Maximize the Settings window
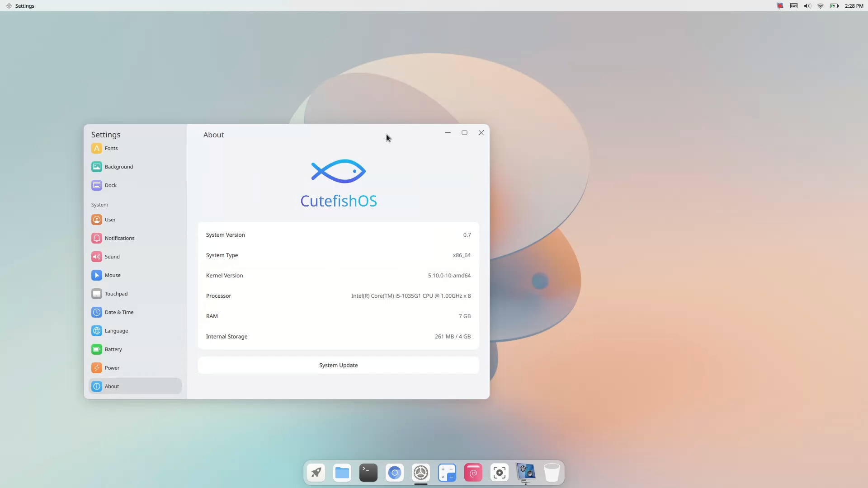This screenshot has height=488, width=868. (x=464, y=133)
